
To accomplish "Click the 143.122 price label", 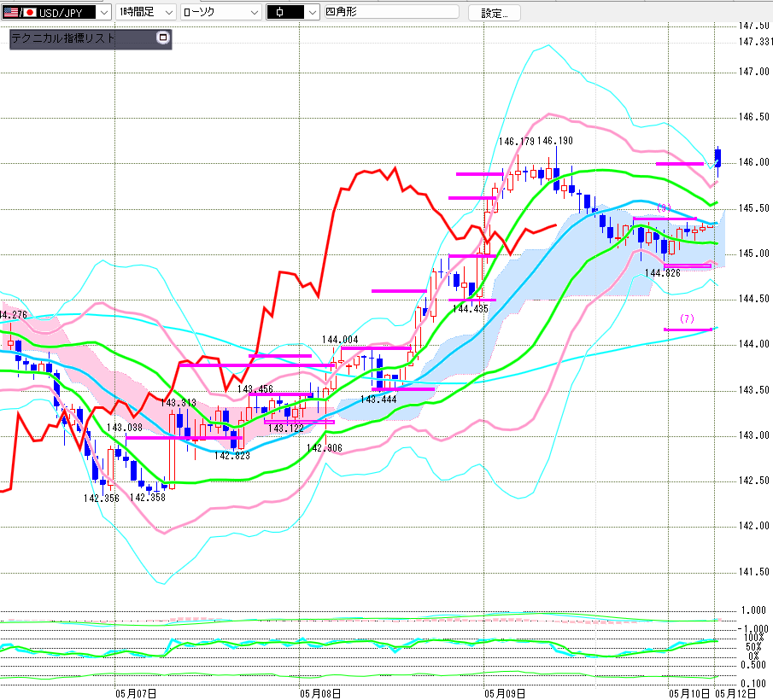I will pyautogui.click(x=286, y=429).
